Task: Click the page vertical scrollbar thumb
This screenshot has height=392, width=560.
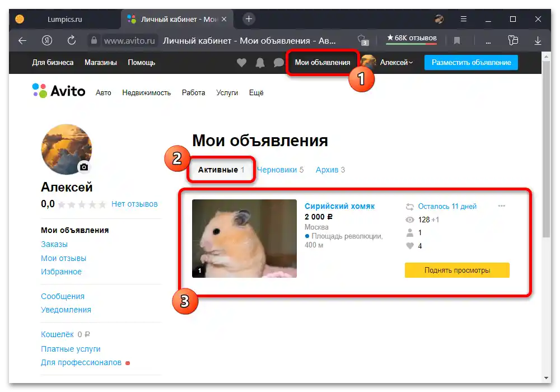Action: tap(546, 149)
